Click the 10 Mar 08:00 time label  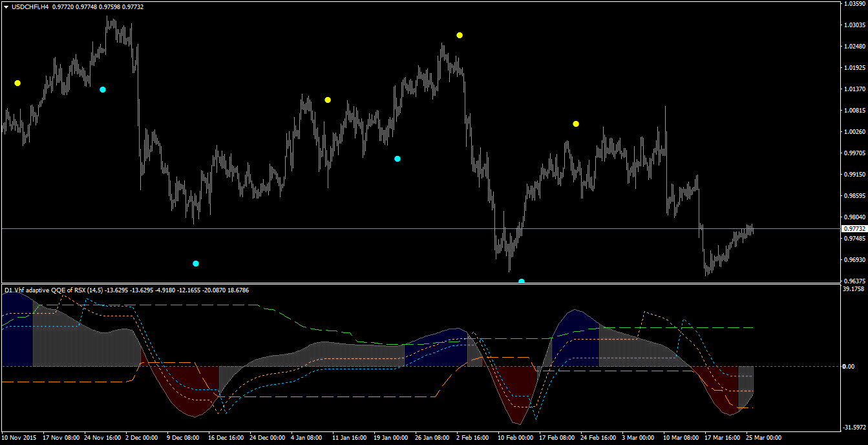pyautogui.click(x=681, y=437)
